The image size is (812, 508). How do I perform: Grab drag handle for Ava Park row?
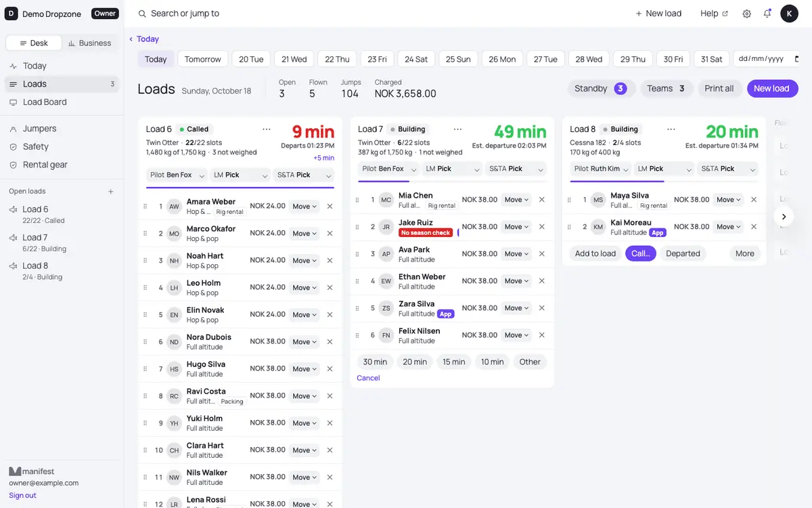click(357, 254)
